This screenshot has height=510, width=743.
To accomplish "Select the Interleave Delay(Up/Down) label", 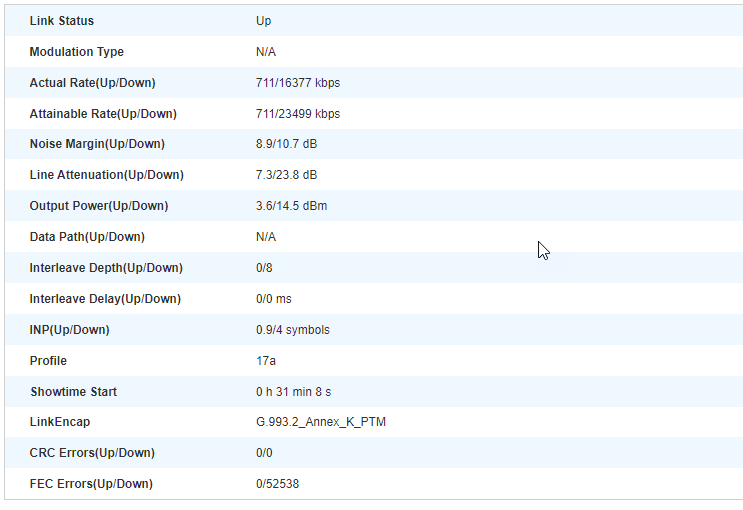I will 105,299.
